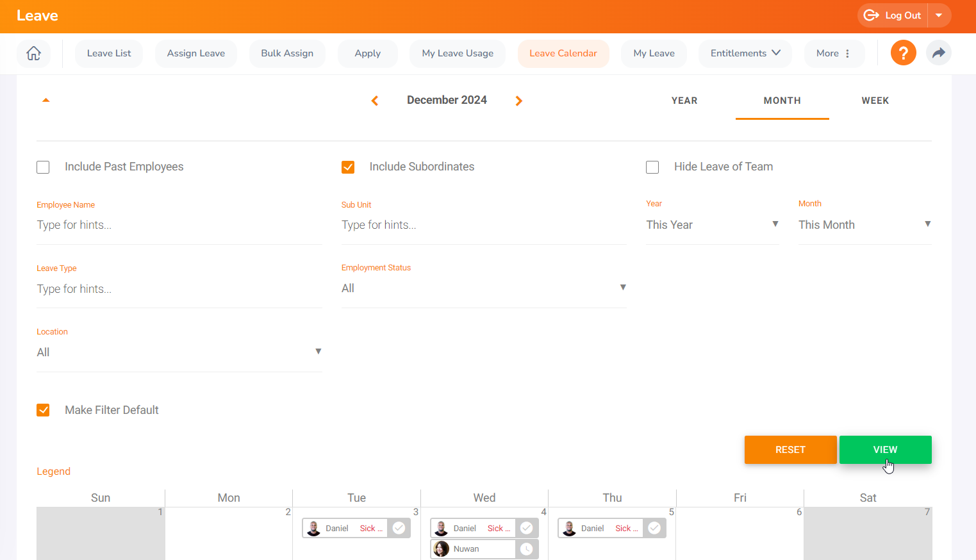The width and height of the screenshot is (976, 560).
Task: Click the Leave page title
Action: click(37, 15)
